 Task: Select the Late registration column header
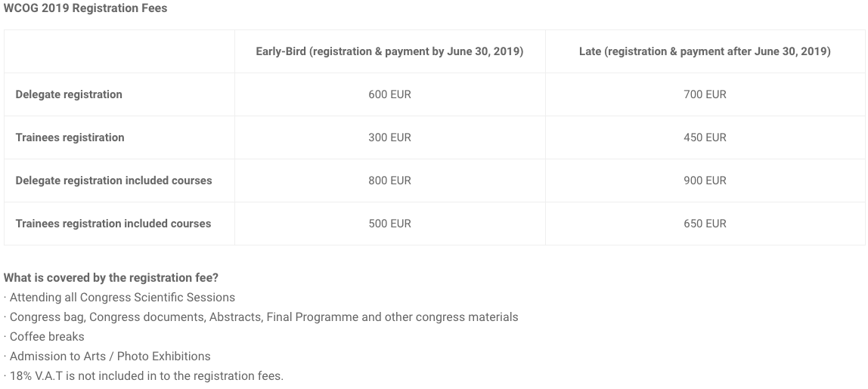[705, 51]
